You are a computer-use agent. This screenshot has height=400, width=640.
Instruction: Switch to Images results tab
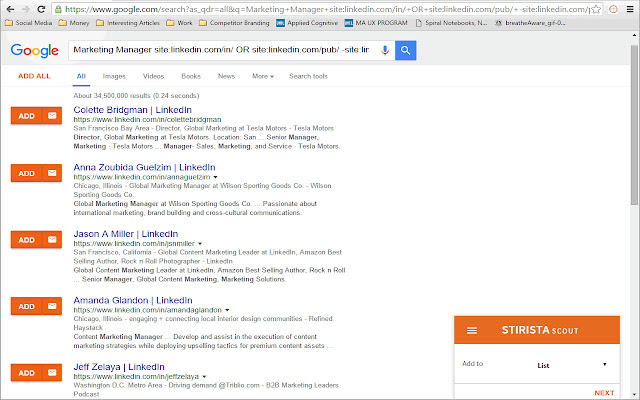(114, 76)
